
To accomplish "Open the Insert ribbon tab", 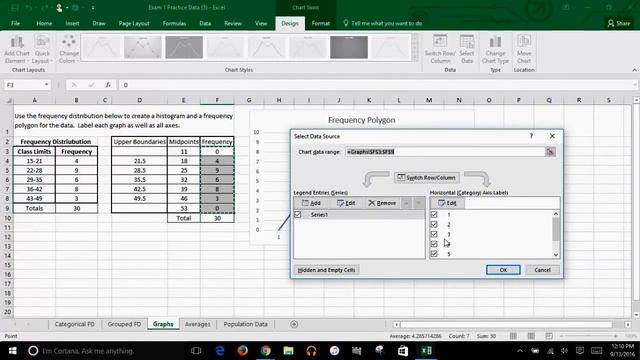I will 72,23.
